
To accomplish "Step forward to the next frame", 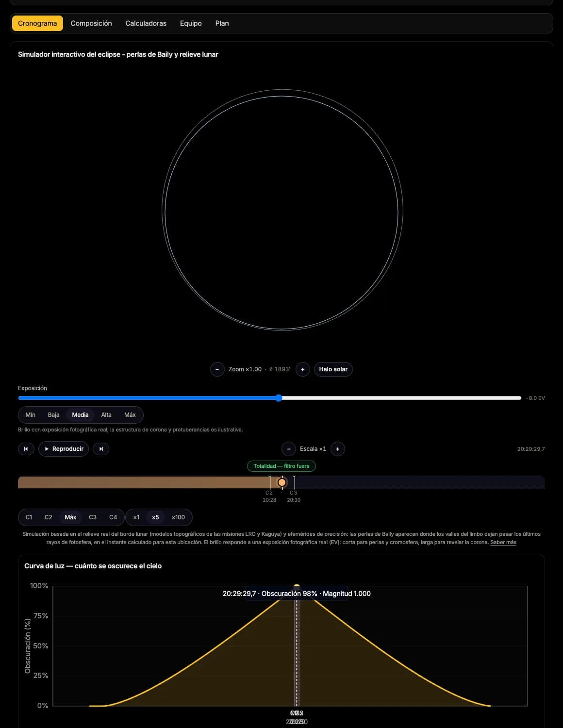I will click(x=101, y=449).
